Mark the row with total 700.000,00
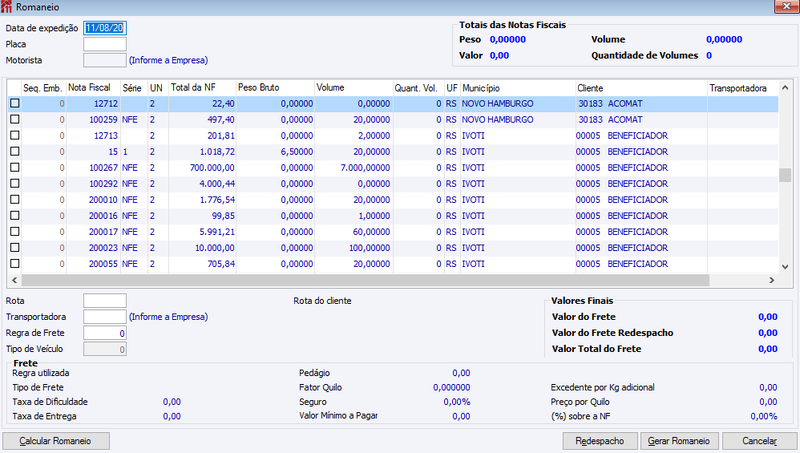Image resolution: width=800 pixels, height=453 pixels. 15,167
